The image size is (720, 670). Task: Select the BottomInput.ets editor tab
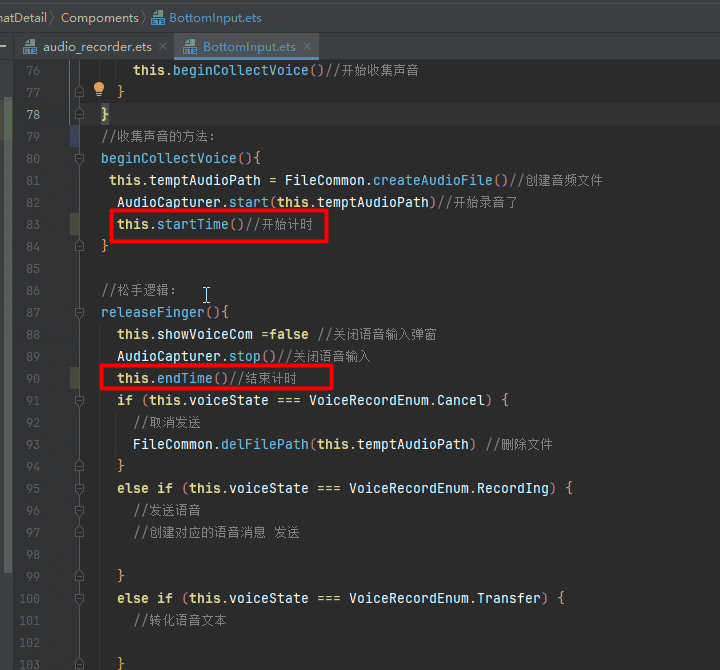249,47
